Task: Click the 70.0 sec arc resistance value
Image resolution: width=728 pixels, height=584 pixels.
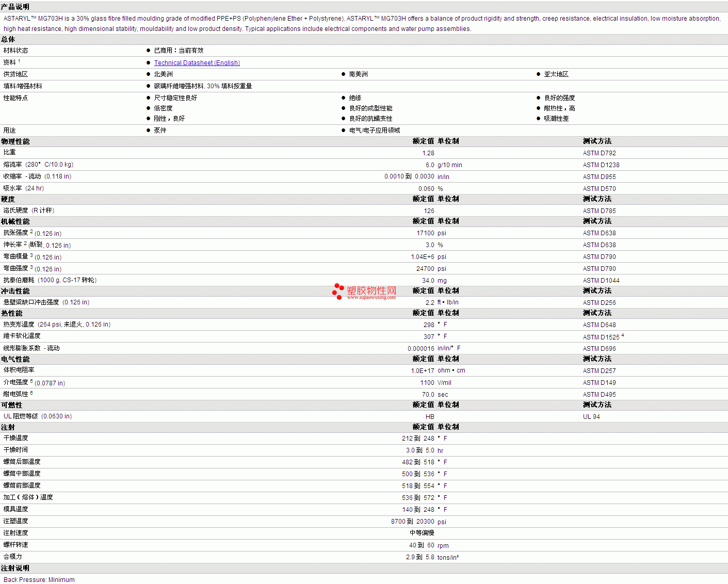Action: pos(435,395)
